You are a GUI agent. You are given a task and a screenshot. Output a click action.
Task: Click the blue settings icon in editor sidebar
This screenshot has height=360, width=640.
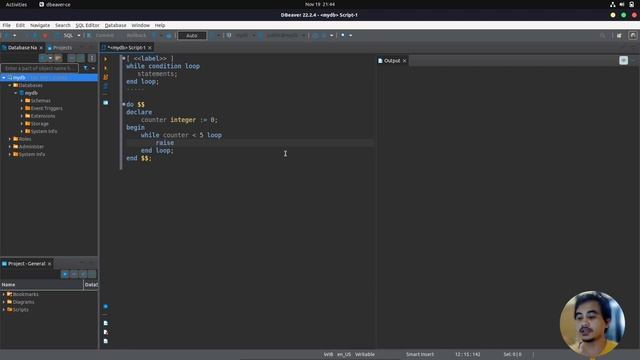pos(106,307)
